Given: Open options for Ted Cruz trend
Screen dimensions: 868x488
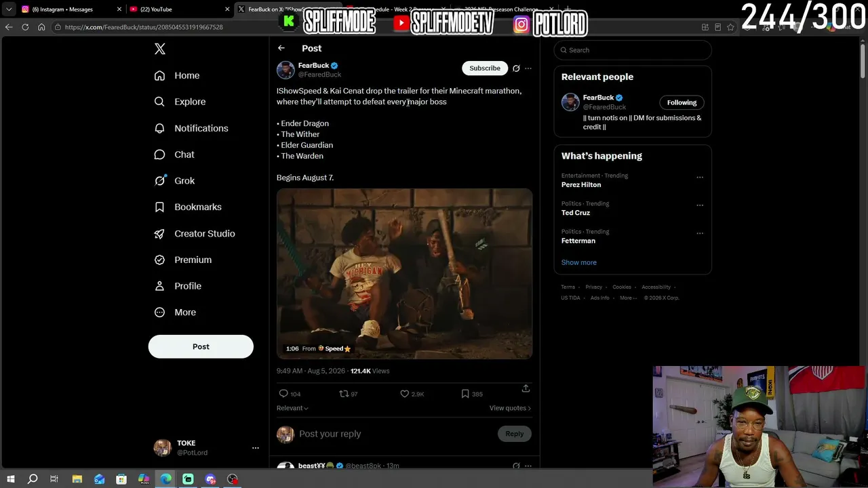Looking at the screenshot, I should (700, 205).
